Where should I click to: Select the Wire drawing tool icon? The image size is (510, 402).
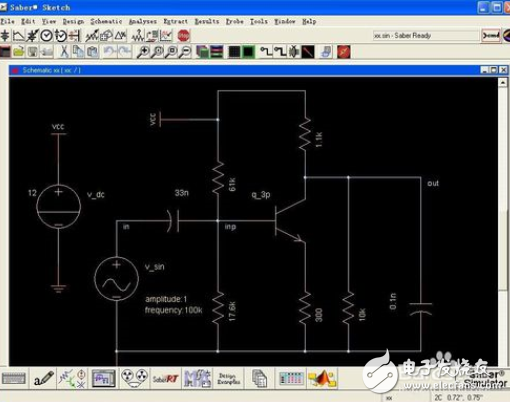(x=266, y=52)
